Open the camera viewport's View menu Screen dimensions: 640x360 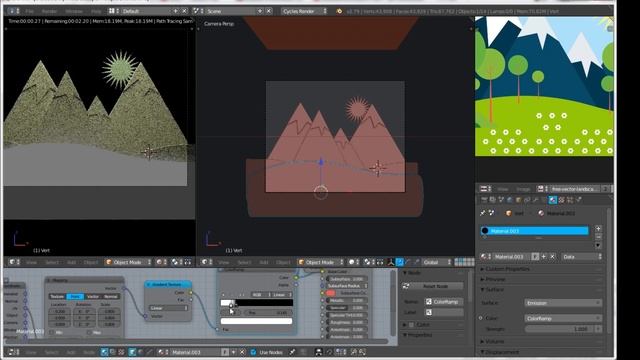pyautogui.click(x=223, y=262)
